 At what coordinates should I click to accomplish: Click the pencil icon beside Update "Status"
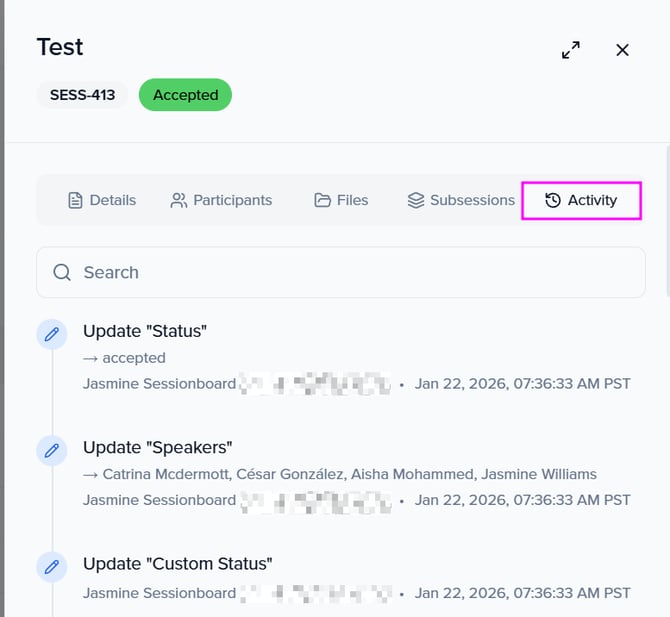(52, 334)
